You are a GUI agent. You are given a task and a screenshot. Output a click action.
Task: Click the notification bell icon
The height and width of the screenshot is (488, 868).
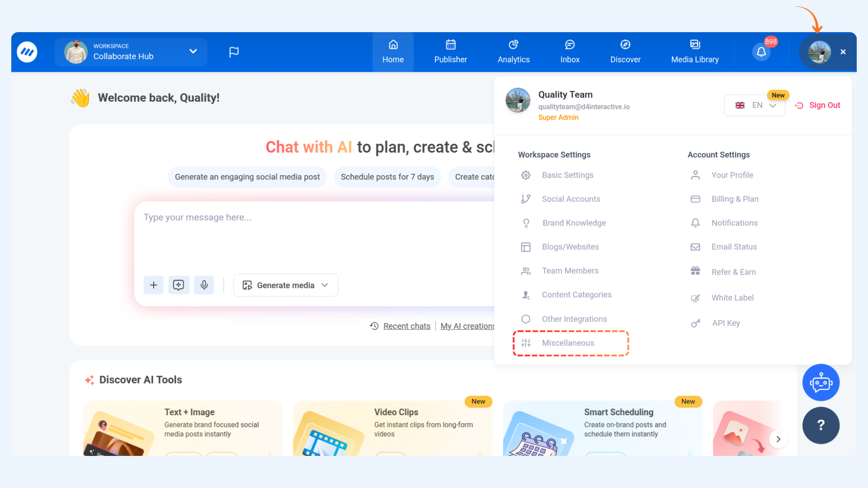click(761, 52)
